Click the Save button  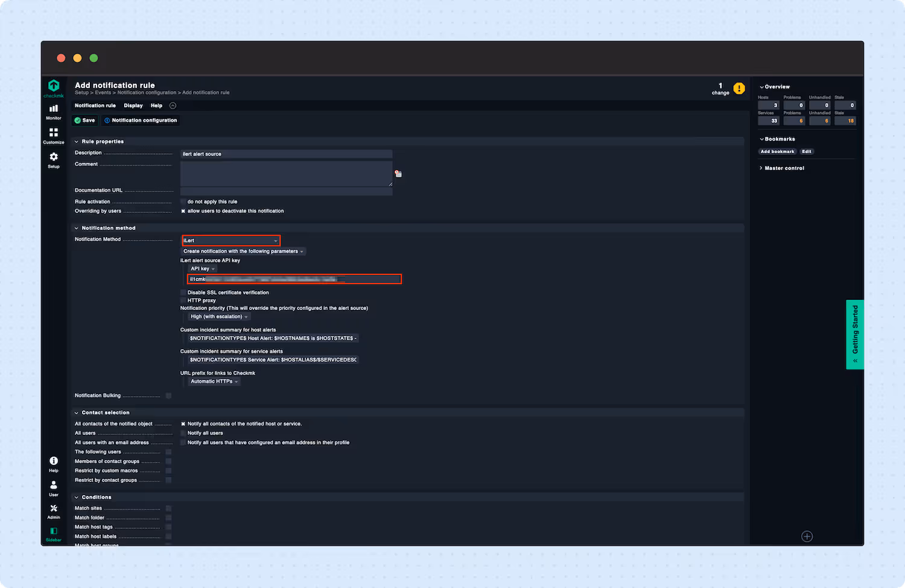(84, 120)
